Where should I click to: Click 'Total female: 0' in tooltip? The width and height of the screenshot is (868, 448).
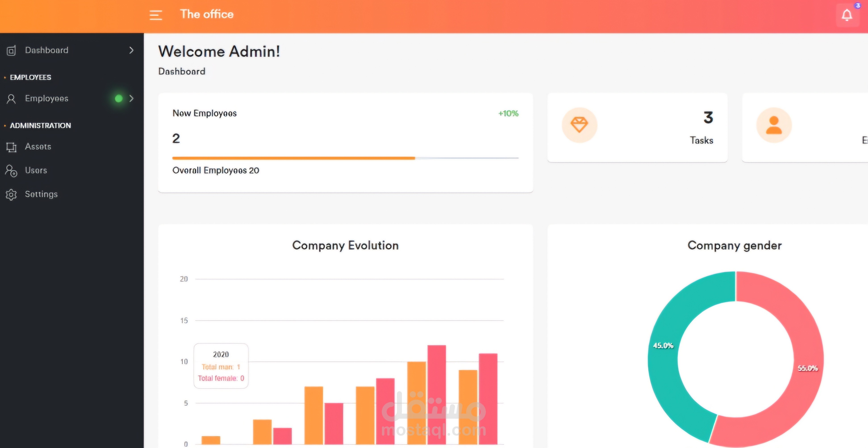coord(221,378)
